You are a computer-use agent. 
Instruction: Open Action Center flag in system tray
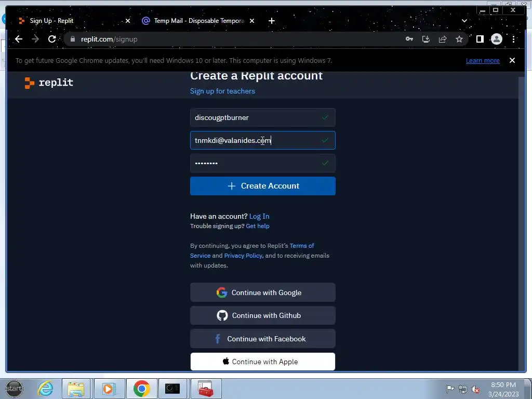(450, 389)
